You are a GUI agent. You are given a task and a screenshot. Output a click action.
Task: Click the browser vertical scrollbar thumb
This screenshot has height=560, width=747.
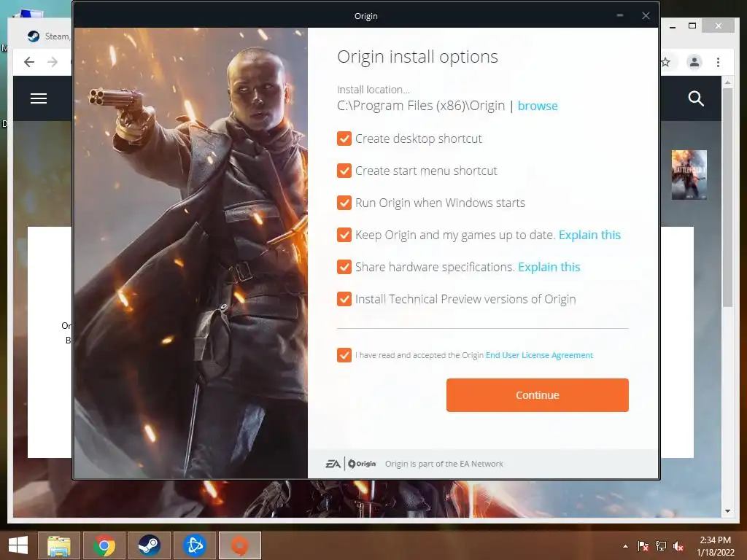coord(727,197)
